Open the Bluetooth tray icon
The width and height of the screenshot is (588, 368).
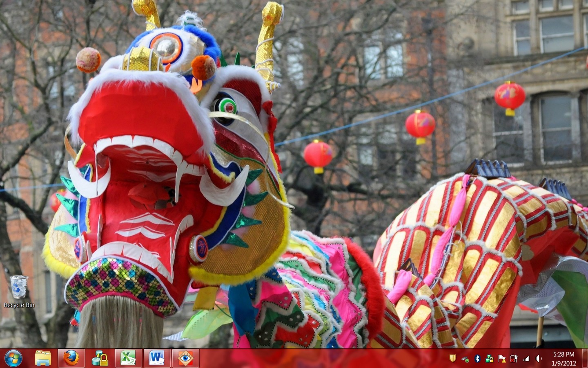477,359
